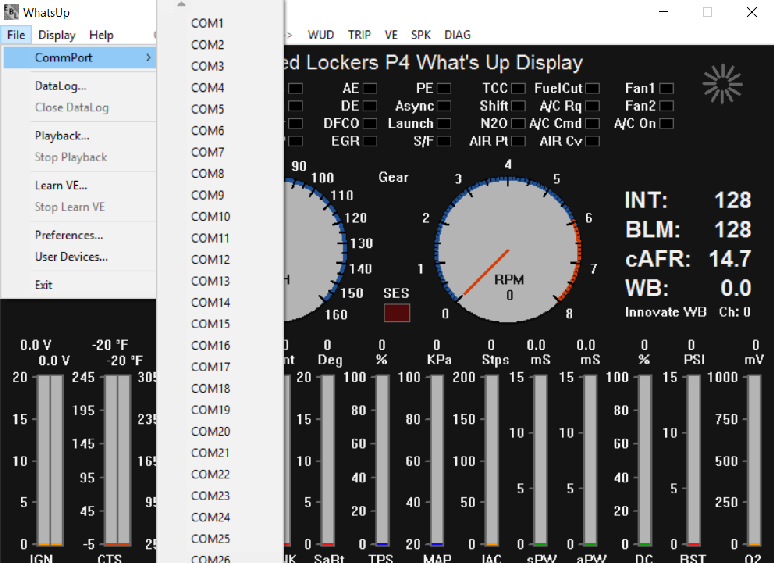Expand the CommPort submenu arrow

[x=149, y=58]
